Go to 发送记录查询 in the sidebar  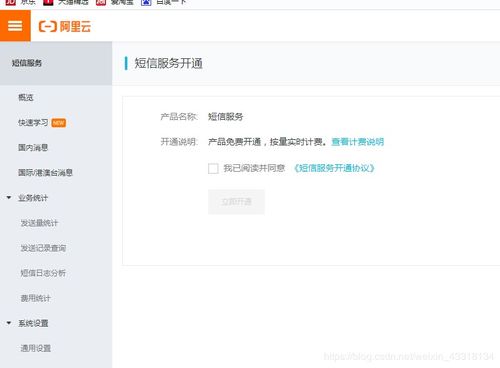(43, 248)
